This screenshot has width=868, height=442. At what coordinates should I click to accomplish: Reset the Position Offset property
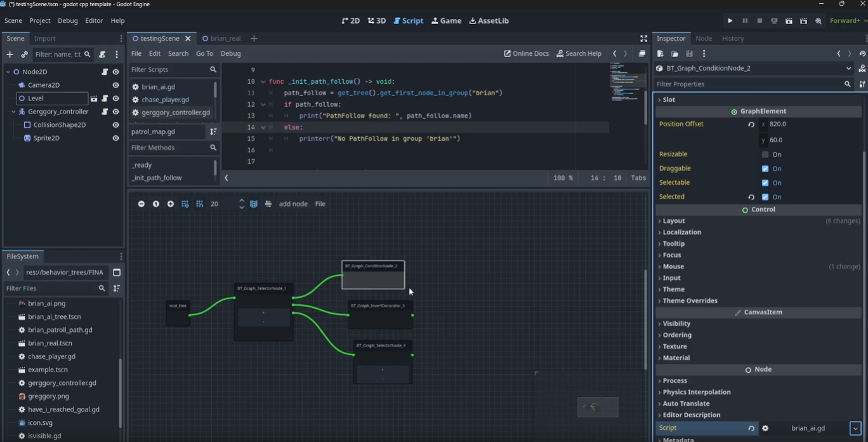(x=751, y=124)
